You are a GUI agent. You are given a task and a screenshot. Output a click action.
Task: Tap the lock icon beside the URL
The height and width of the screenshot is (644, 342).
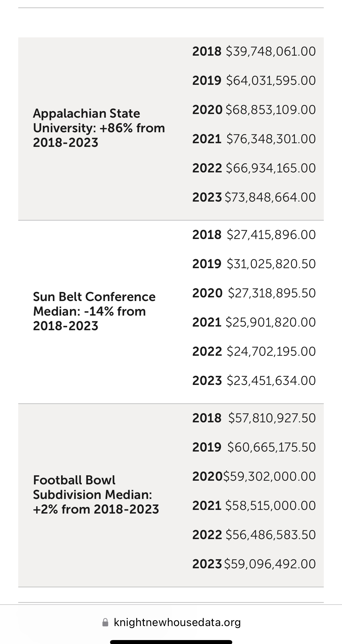105,622
